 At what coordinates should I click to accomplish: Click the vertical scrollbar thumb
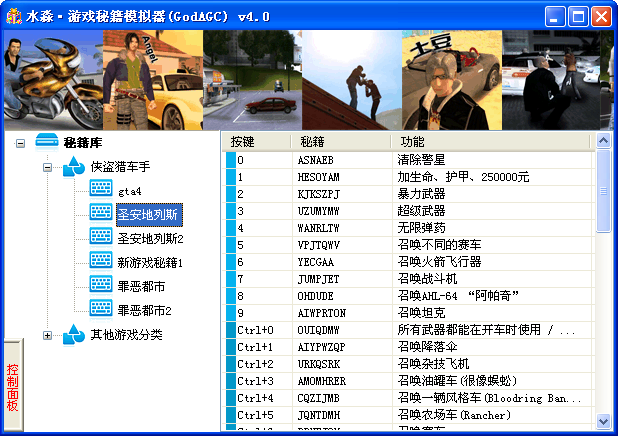coord(603,191)
